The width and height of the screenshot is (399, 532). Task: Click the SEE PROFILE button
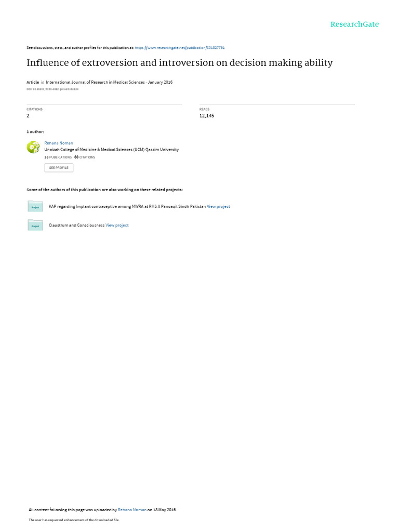click(x=59, y=168)
